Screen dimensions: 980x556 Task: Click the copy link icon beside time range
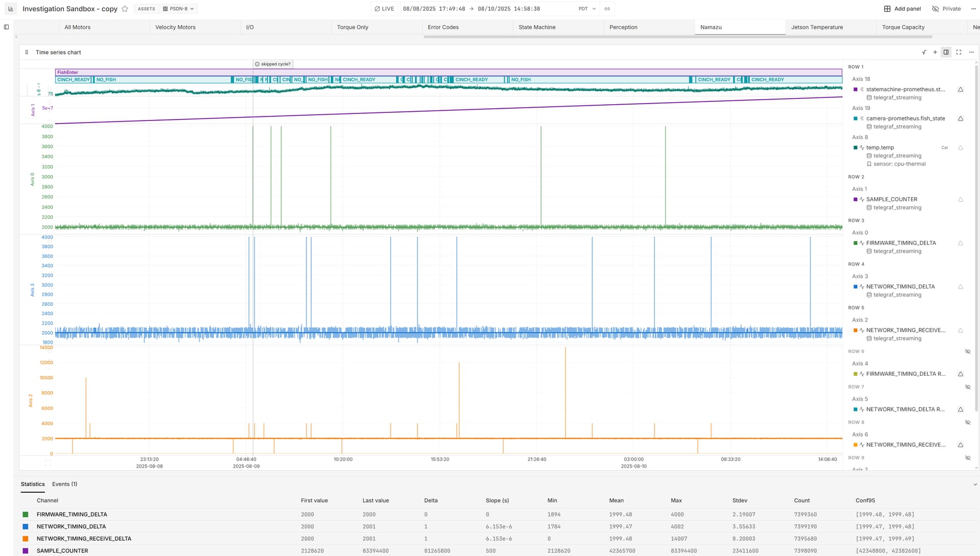point(607,9)
